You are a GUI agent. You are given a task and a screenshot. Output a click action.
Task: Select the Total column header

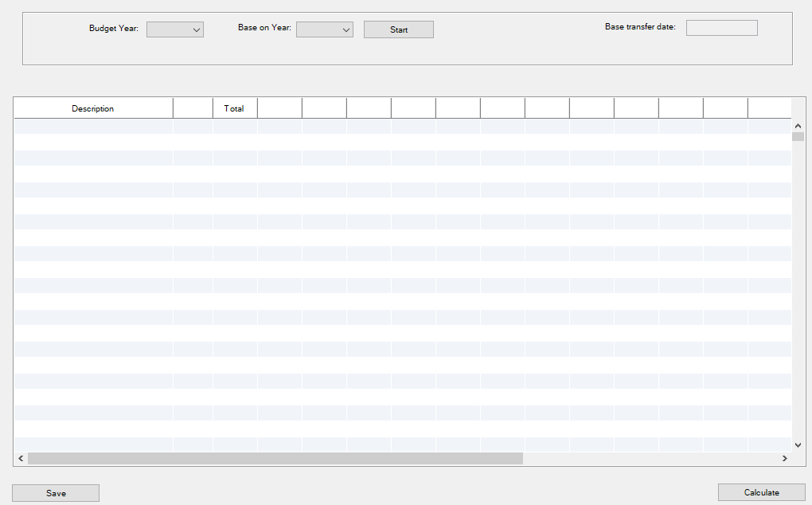click(234, 108)
